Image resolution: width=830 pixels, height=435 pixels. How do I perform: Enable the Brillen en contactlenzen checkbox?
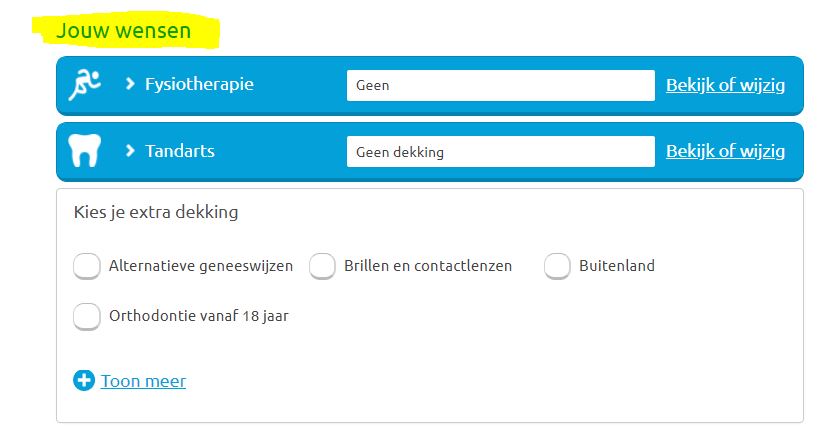[x=322, y=266]
